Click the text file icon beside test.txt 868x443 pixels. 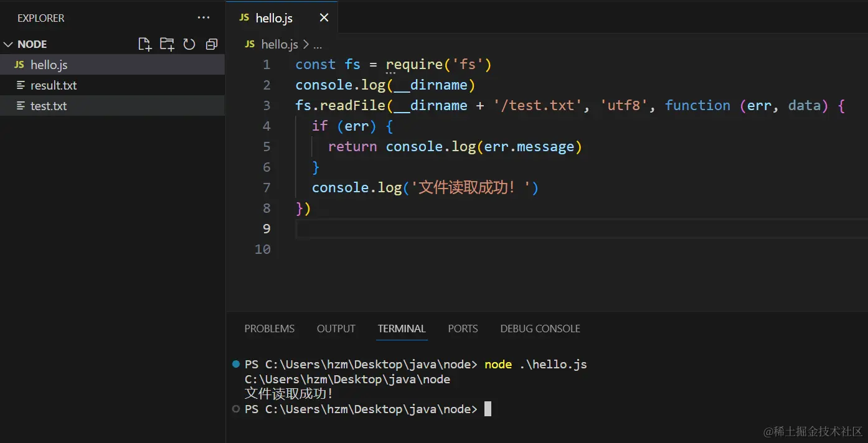click(x=21, y=106)
